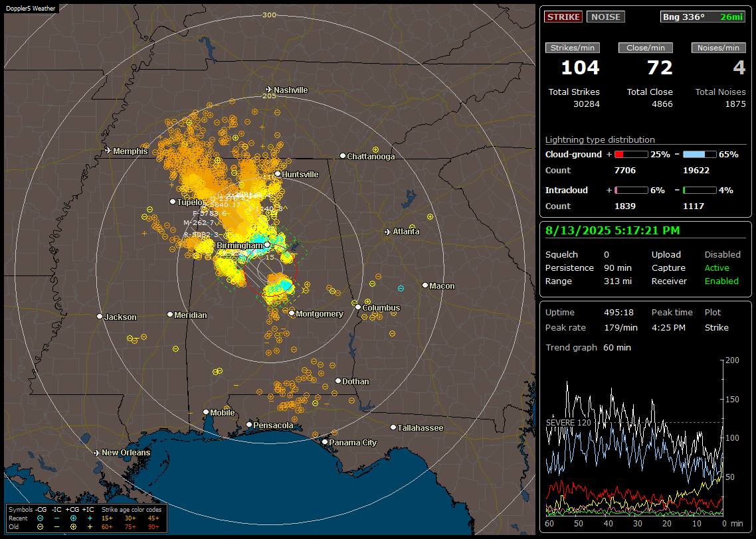Click the Persistence value 90 min
The height and width of the screenshot is (539, 756).
pyautogui.click(x=618, y=268)
